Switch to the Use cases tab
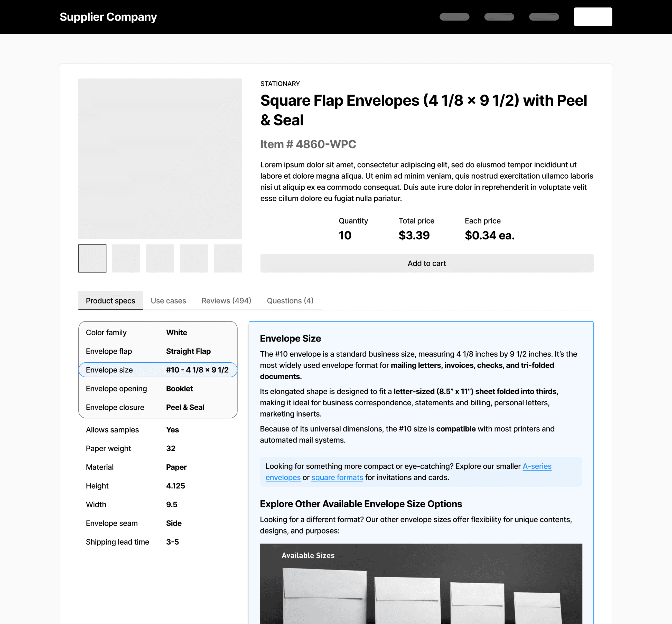 [168, 300]
